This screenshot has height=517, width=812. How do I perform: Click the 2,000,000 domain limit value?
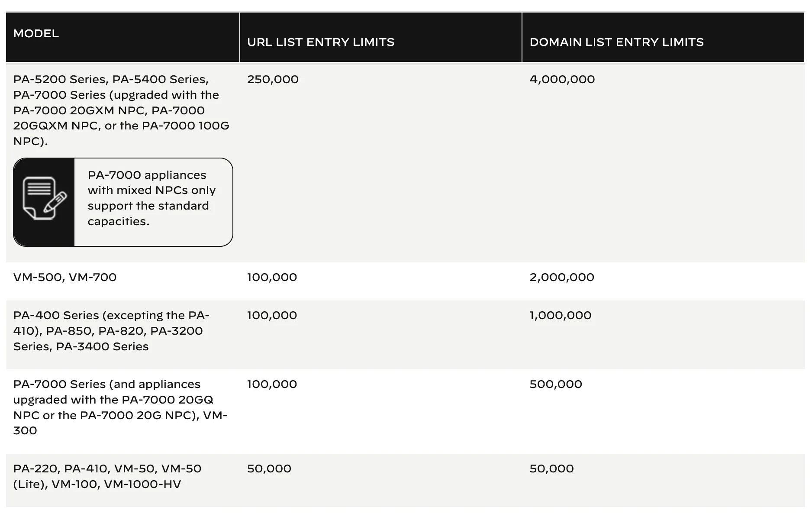coord(562,277)
